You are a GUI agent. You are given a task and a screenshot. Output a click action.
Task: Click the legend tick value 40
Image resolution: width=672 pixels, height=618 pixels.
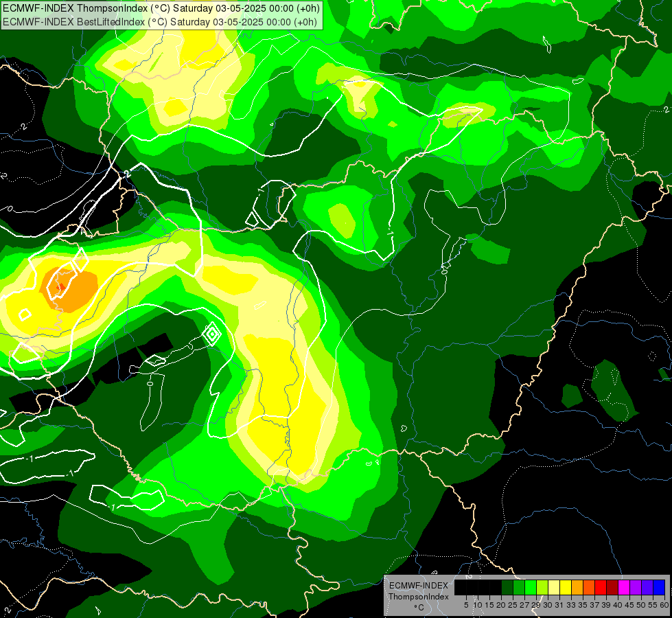618,605
